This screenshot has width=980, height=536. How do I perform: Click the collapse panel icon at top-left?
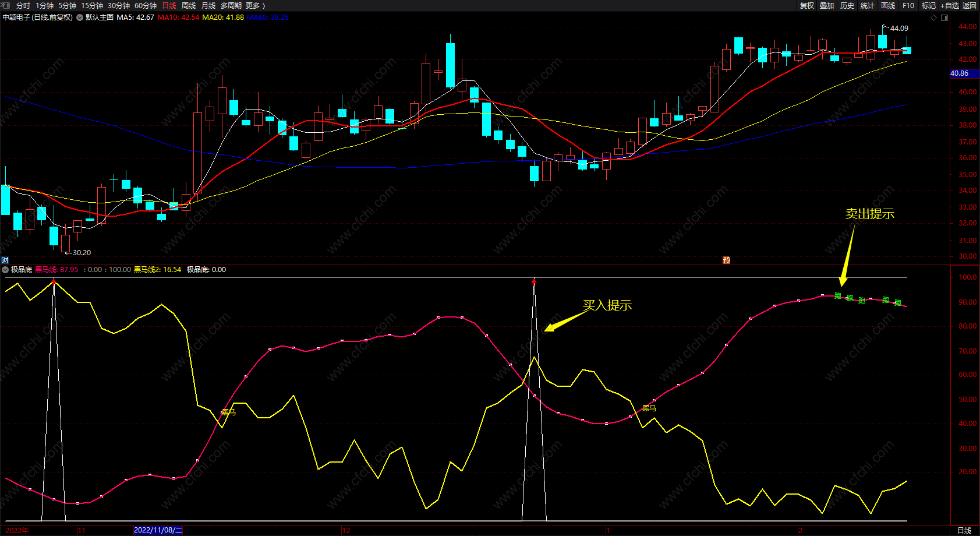(x=6, y=5)
